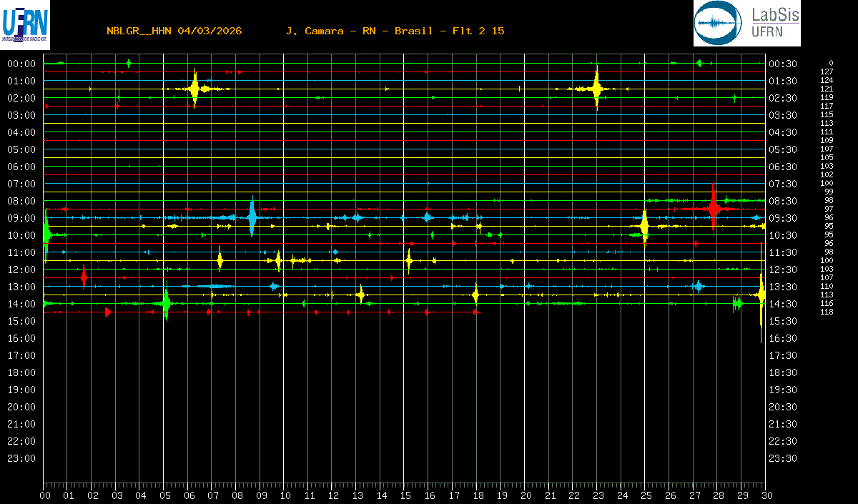Select the 00:00 hour label on left axis
The image size is (858, 504).
pos(21,64)
